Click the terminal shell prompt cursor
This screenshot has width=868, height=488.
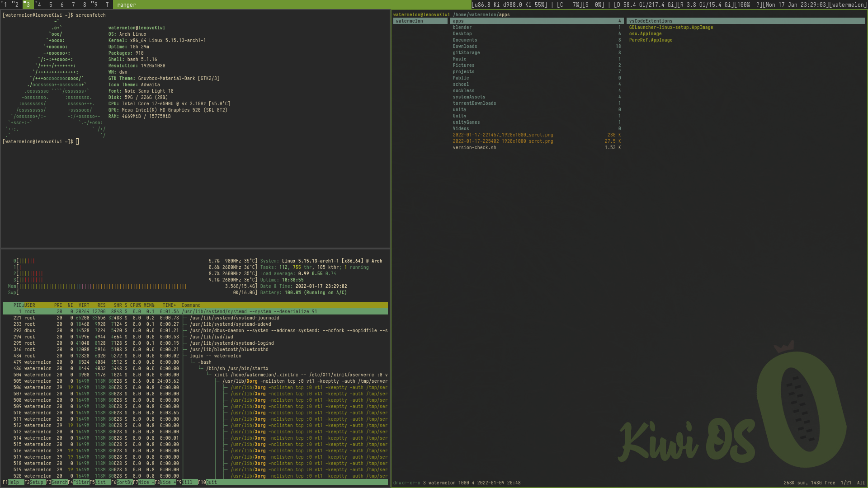(x=77, y=142)
